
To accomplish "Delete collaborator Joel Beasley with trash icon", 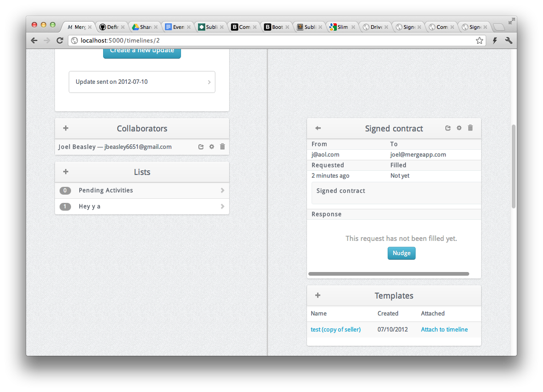I will 223,147.
